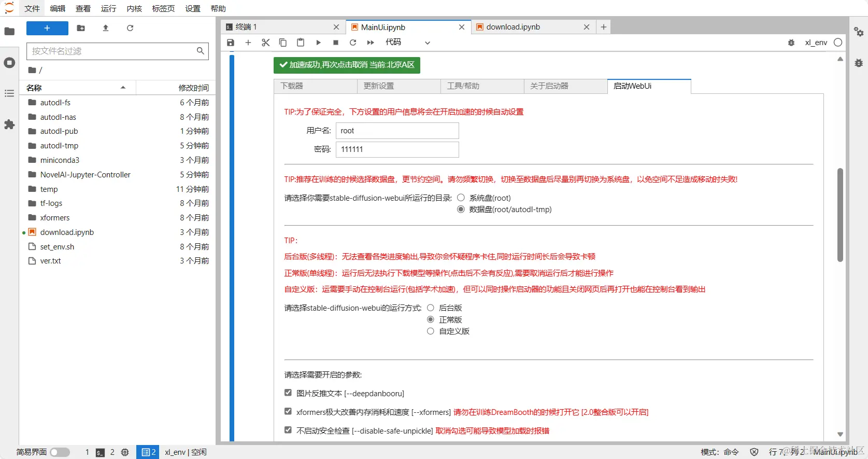
Task: Select the 系统盘(root) radio option
Action: [x=461, y=198]
